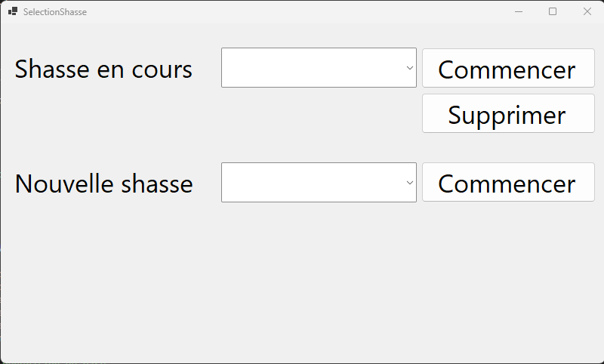Click the SelectionShasse title text
Viewport: 604px width, 364px height.
[x=54, y=11]
